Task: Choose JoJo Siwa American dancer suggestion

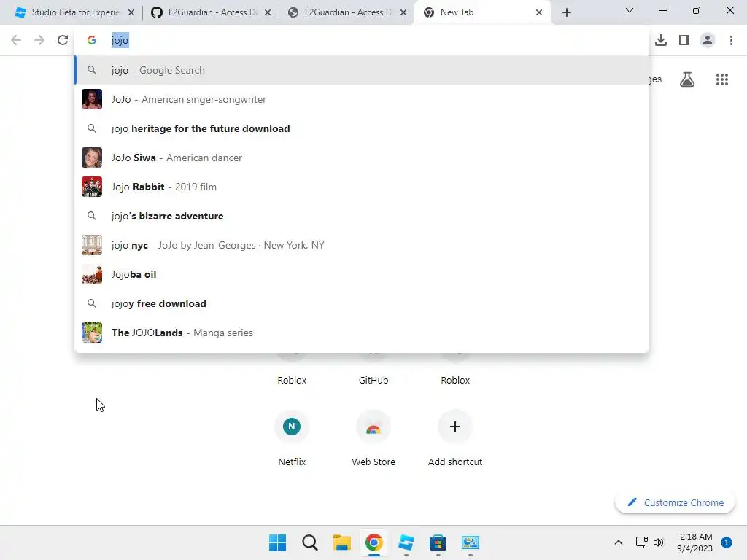Action: tap(362, 157)
